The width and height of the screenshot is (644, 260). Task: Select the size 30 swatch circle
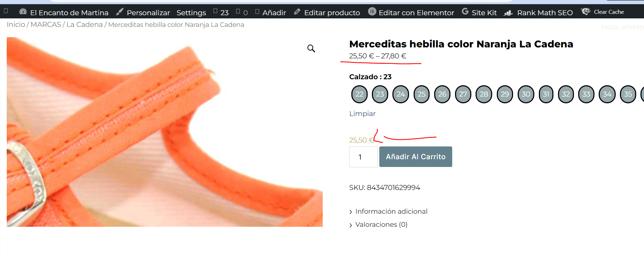526,94
